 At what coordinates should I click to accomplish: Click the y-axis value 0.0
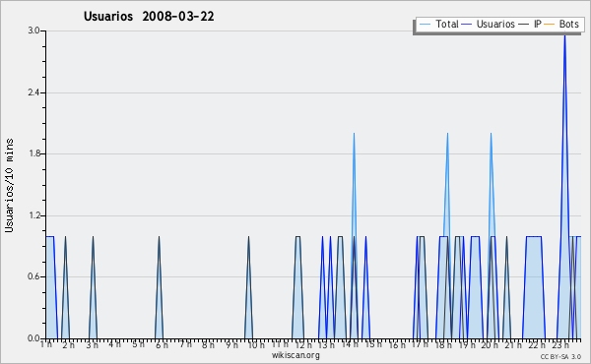point(33,338)
